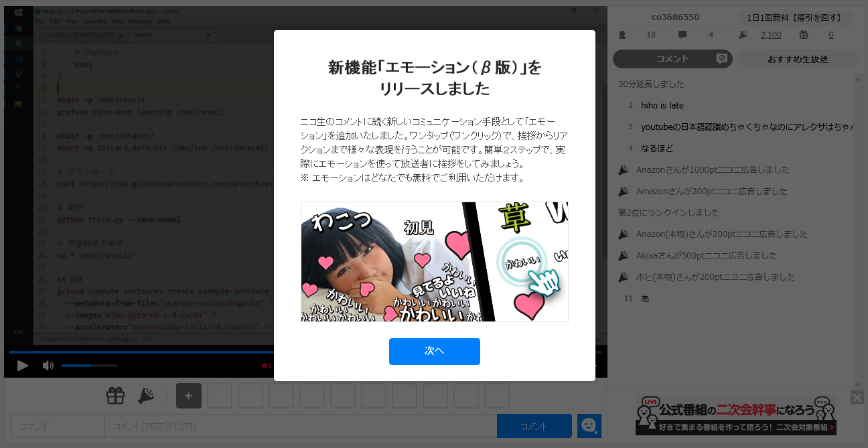Click the dialog heading 新機能「エモーション(β版)」
Image resolution: width=868 pixels, height=448 pixels.
click(435, 68)
